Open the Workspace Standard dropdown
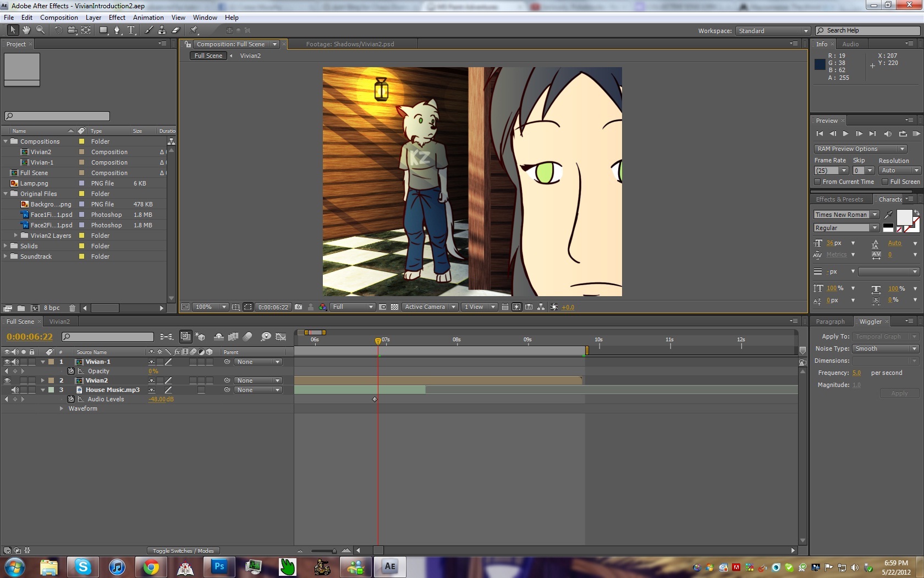The width and height of the screenshot is (924, 578). click(773, 31)
